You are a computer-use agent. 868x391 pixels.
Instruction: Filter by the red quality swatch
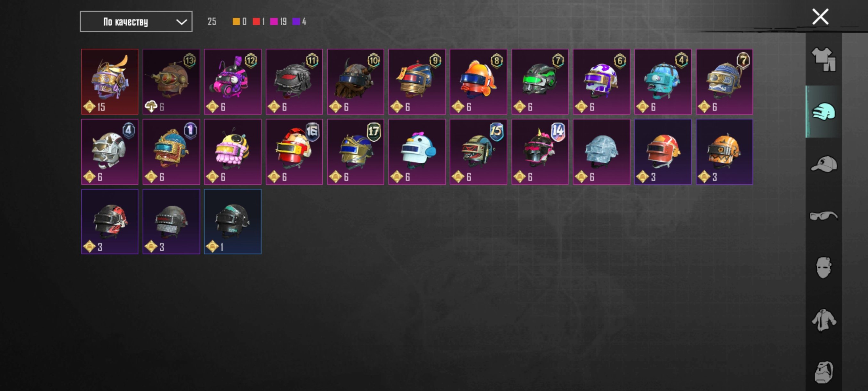pyautogui.click(x=256, y=21)
